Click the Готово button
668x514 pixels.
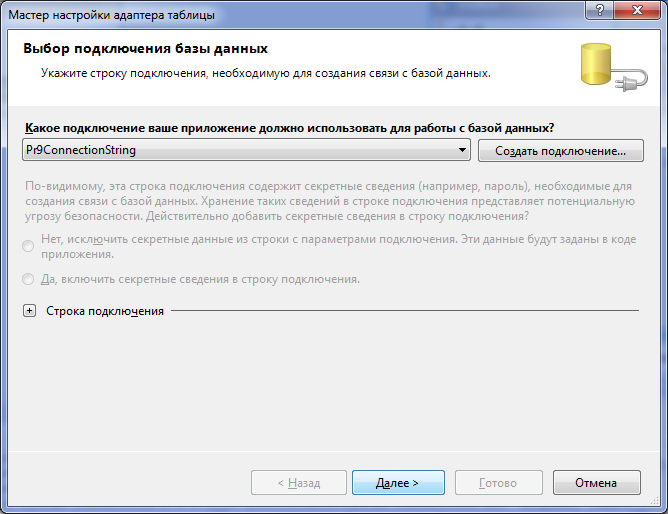tap(498, 483)
